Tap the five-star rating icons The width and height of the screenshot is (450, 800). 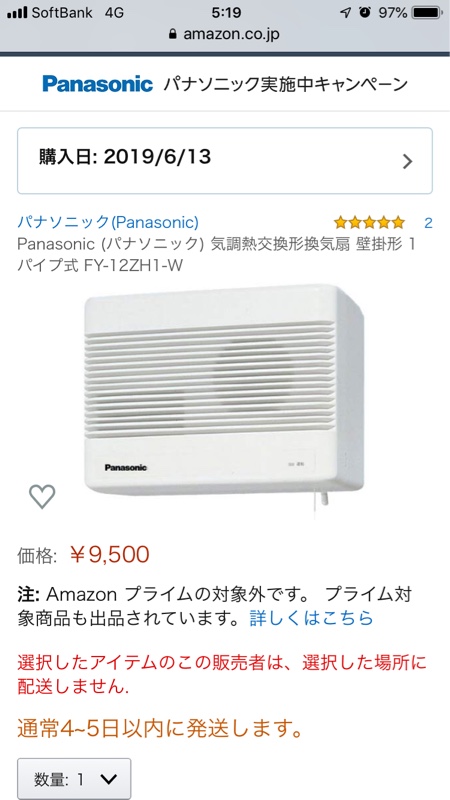(x=369, y=222)
